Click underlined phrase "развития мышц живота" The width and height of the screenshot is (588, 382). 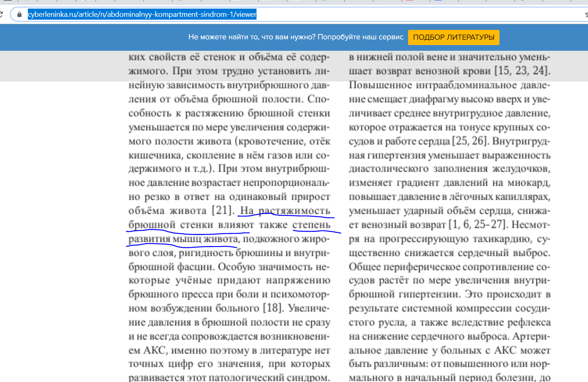183,239
